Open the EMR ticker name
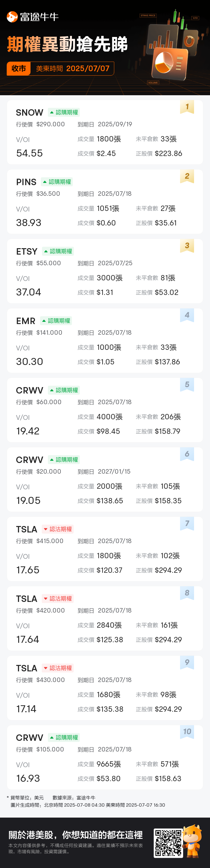 coord(25,321)
